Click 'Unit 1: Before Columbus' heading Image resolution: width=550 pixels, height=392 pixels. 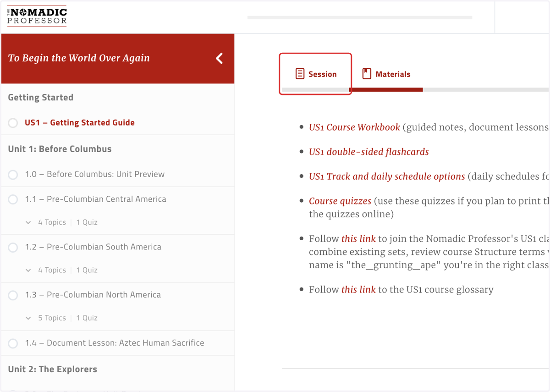(x=60, y=149)
